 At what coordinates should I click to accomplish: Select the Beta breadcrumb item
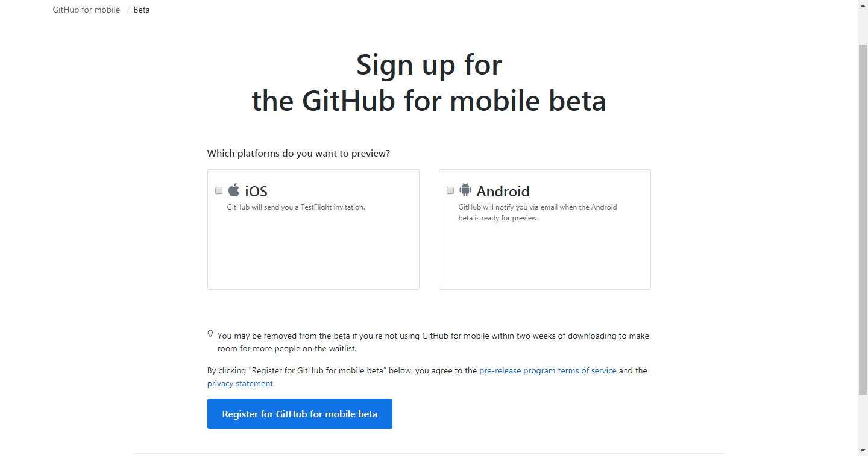pos(142,10)
